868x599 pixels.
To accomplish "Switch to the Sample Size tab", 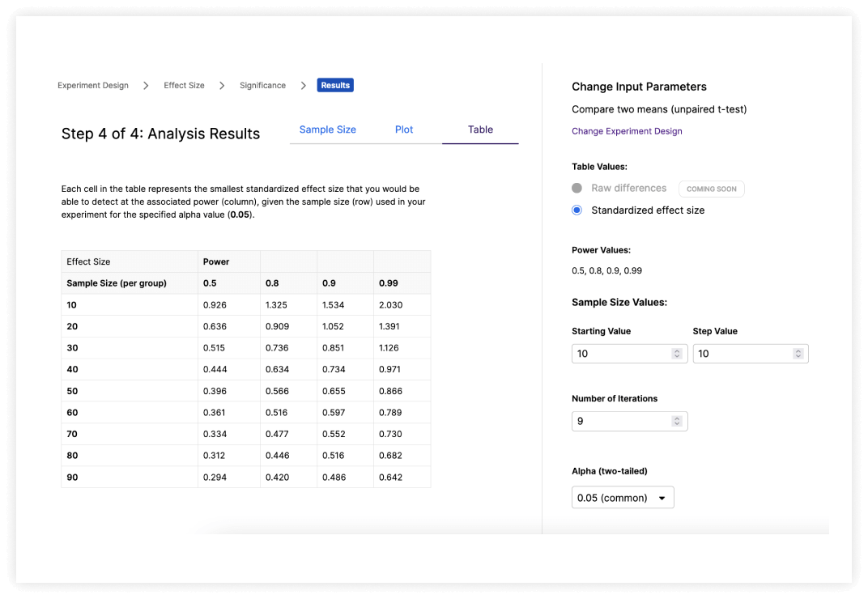I will [x=327, y=130].
